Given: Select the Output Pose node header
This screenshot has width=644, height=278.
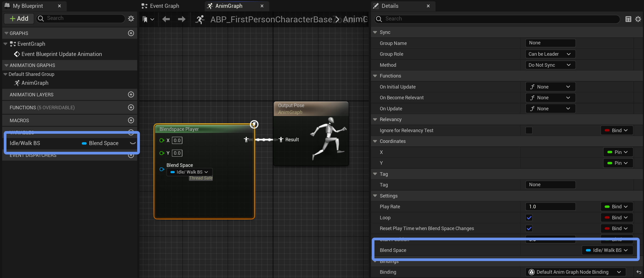Looking at the screenshot, I should tap(311, 109).
